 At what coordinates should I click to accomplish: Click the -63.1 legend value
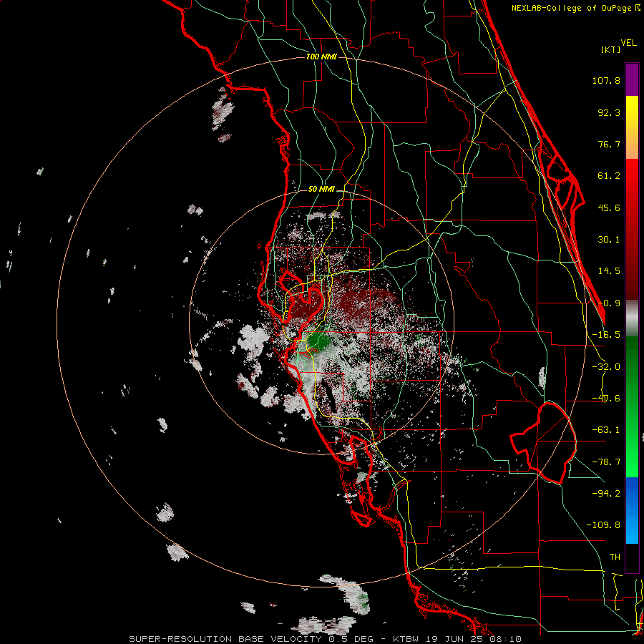tap(606, 430)
